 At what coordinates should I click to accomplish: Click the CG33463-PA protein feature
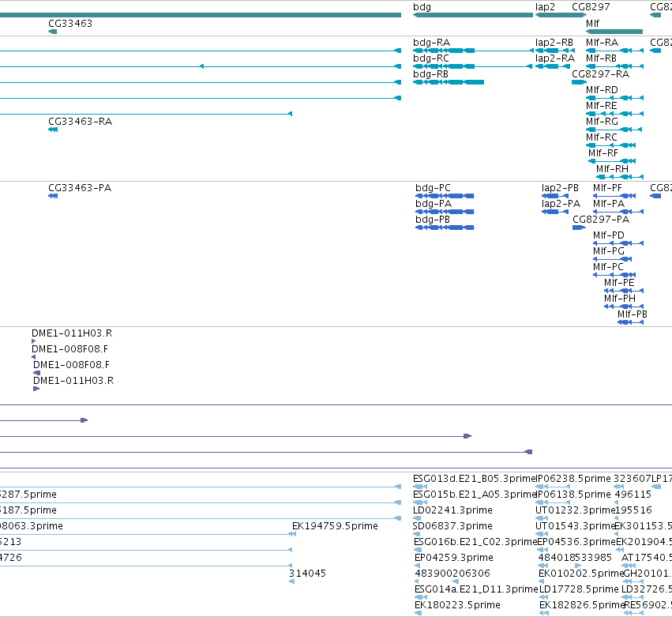tap(53, 196)
